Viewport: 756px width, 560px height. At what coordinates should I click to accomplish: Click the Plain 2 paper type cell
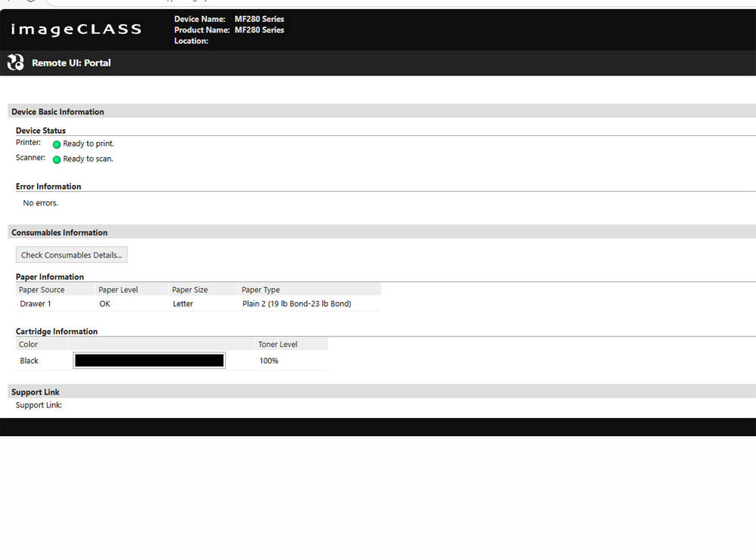pos(296,304)
